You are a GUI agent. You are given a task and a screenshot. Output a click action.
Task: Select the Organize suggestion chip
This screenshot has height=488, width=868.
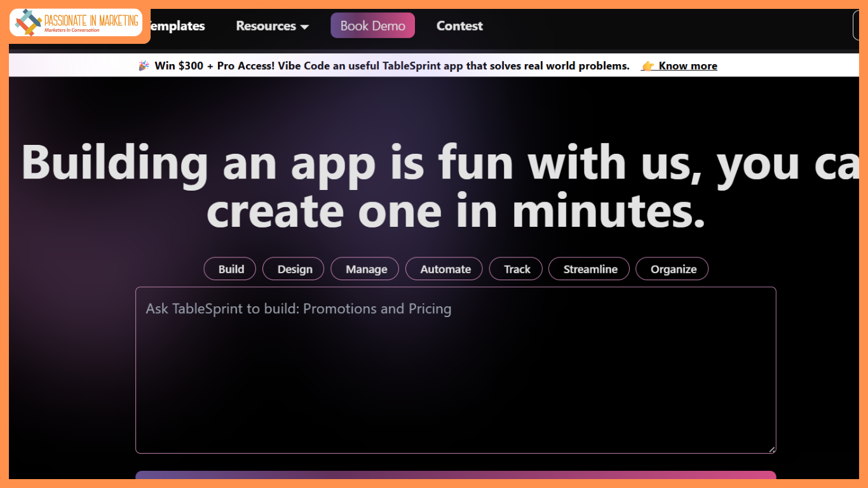pos(673,269)
